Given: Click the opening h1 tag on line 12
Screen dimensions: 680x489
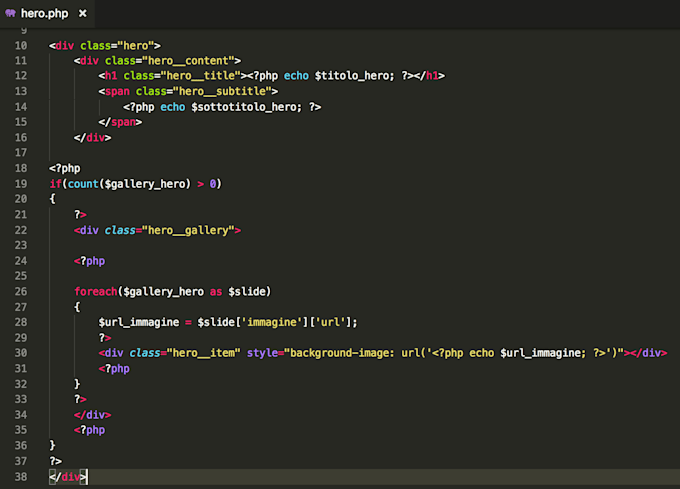Looking at the screenshot, I should coord(111,76).
